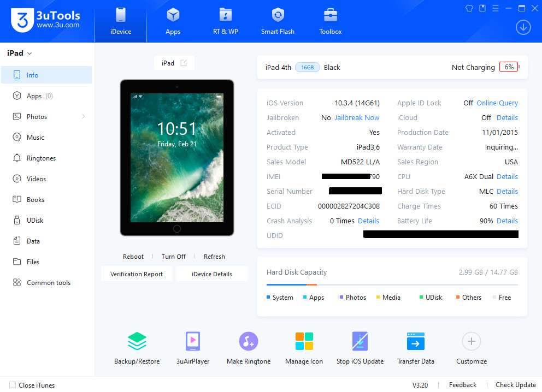542x392 pixels.
Task: Click the V3.20 version label
Action: tap(420, 385)
